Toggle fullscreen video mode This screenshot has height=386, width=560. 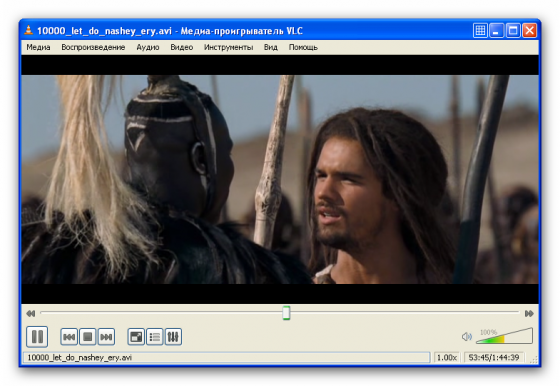point(136,337)
